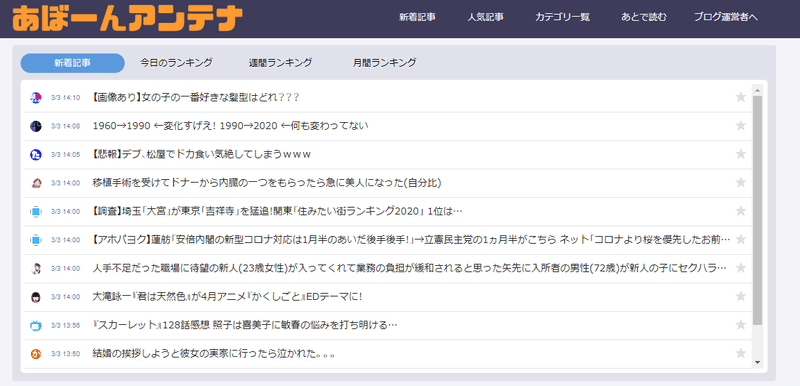Star the デブ、松屋でドカ食い article
The width and height of the screenshot is (800, 386).
(x=741, y=154)
